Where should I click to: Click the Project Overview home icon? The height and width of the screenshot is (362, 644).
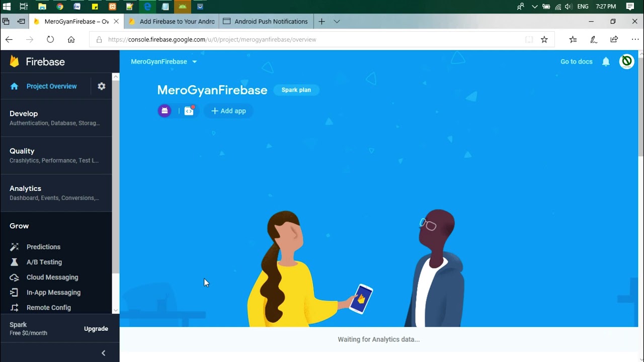point(14,86)
